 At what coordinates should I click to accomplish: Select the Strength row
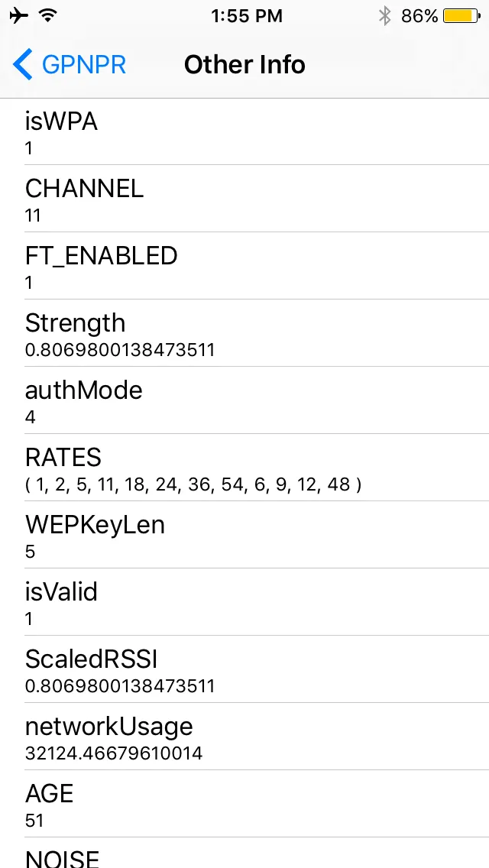pos(244,333)
